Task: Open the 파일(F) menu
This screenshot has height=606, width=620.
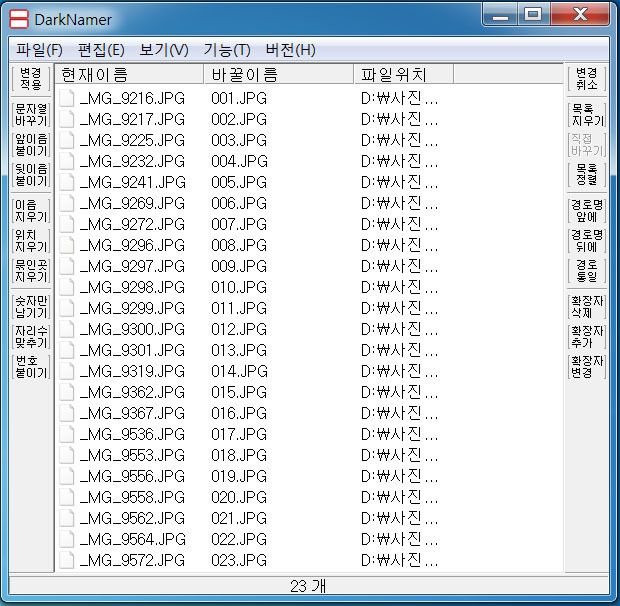Action: (39, 50)
